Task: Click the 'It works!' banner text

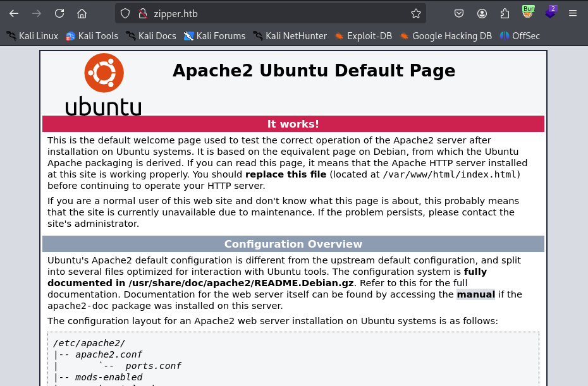Action: (293, 124)
